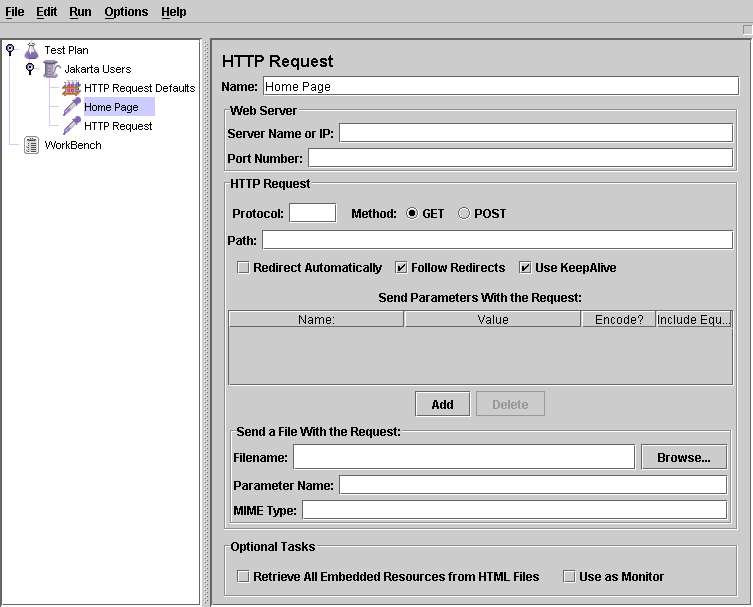753x607 pixels.
Task: Click the Value parameters column header
Action: (493, 319)
